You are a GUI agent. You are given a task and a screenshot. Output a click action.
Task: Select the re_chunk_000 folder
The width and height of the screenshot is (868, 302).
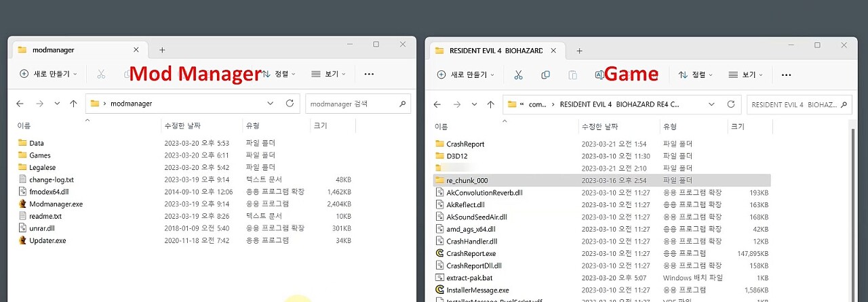(x=602, y=180)
